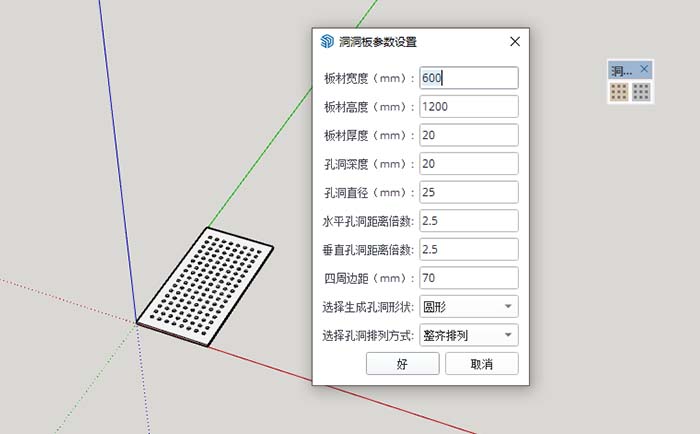Open the 选择孔洞排列方式 dropdown
This screenshot has height=434, width=700.
[x=469, y=335]
